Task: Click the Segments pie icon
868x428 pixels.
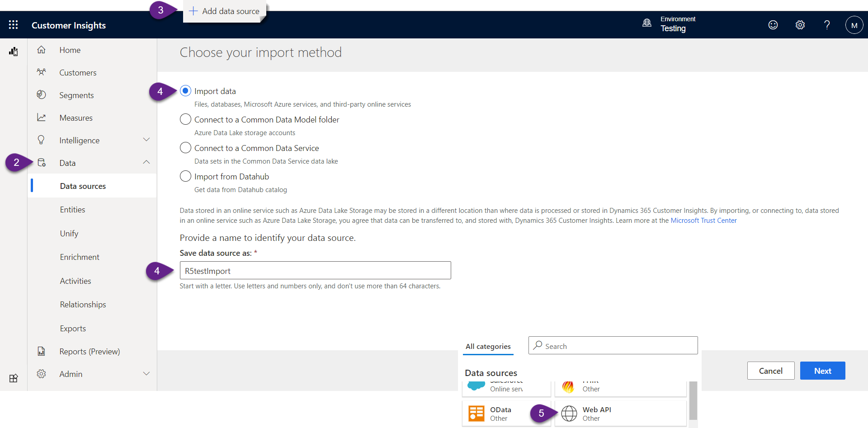Action: [x=41, y=95]
